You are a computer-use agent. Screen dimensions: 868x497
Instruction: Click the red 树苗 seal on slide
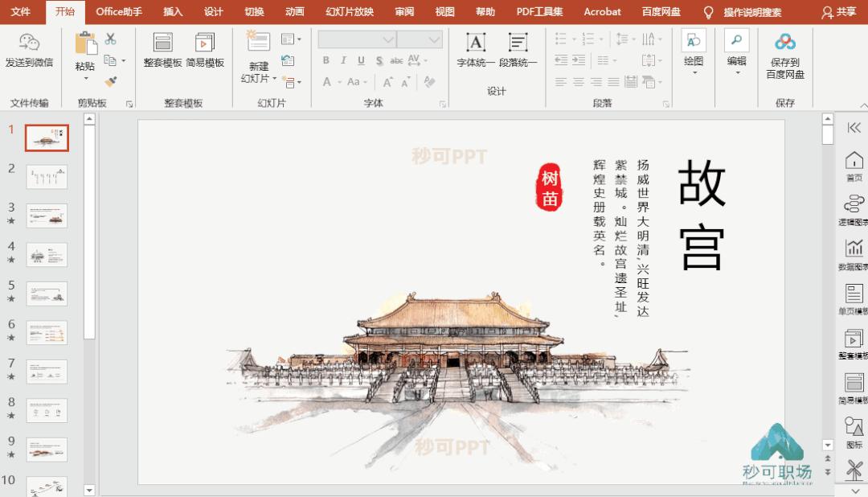549,187
